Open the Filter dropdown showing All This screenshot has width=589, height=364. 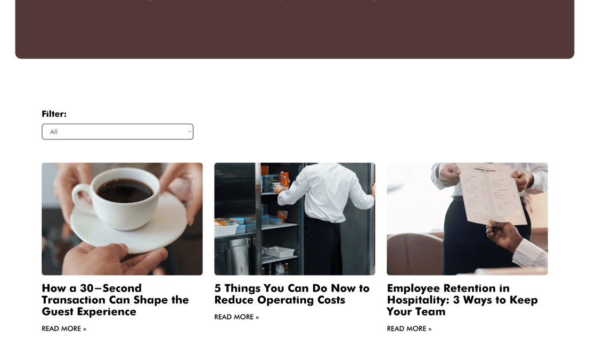(118, 132)
